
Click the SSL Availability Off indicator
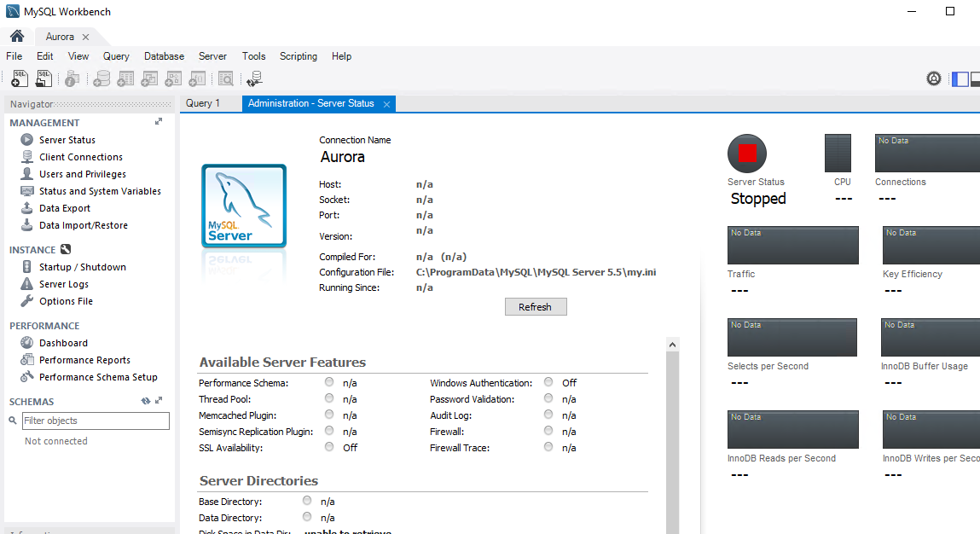pyautogui.click(x=329, y=446)
